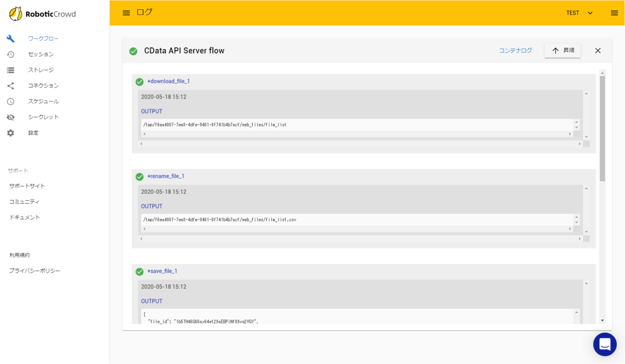Open the secret crossed-eye icon

coord(10,117)
